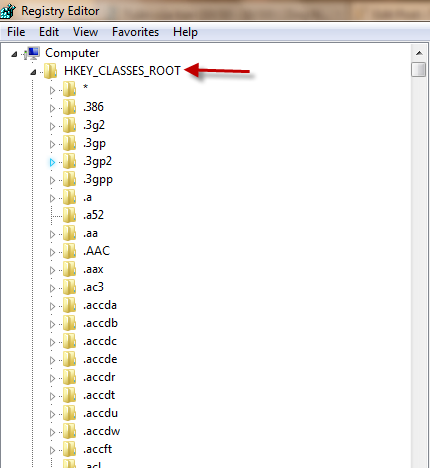
Task: Expand the .3g2 key
Action: (x=52, y=126)
